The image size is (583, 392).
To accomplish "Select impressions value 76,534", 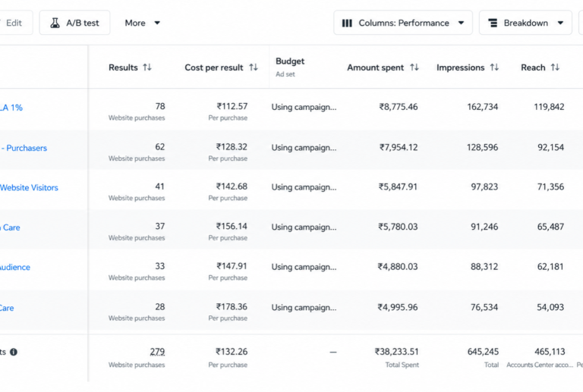I will click(484, 307).
